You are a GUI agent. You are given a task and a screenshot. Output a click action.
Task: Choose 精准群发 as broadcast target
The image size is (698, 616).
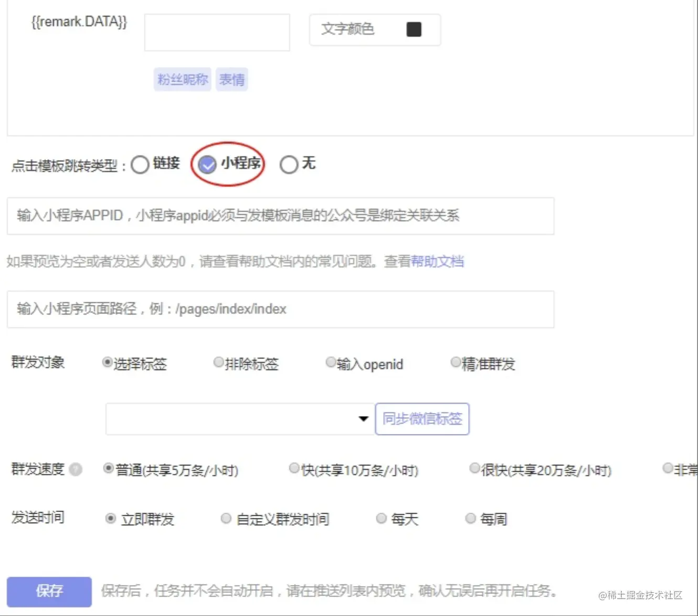pyautogui.click(x=456, y=362)
